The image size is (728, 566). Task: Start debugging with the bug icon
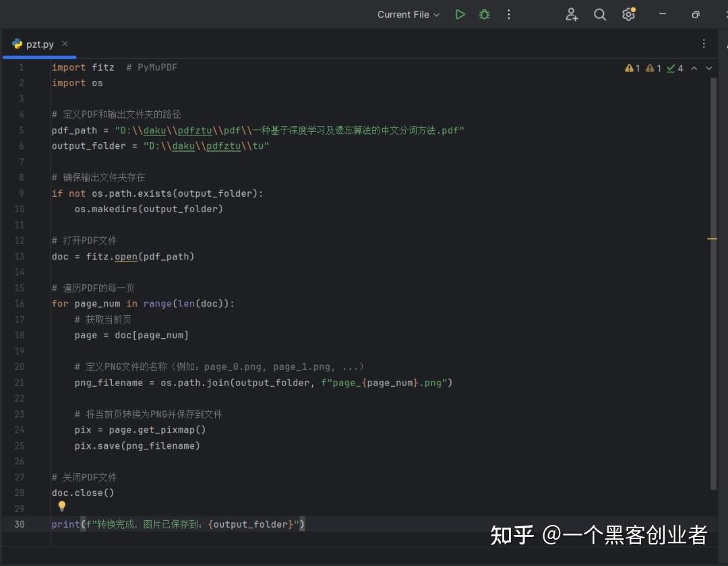click(x=485, y=13)
